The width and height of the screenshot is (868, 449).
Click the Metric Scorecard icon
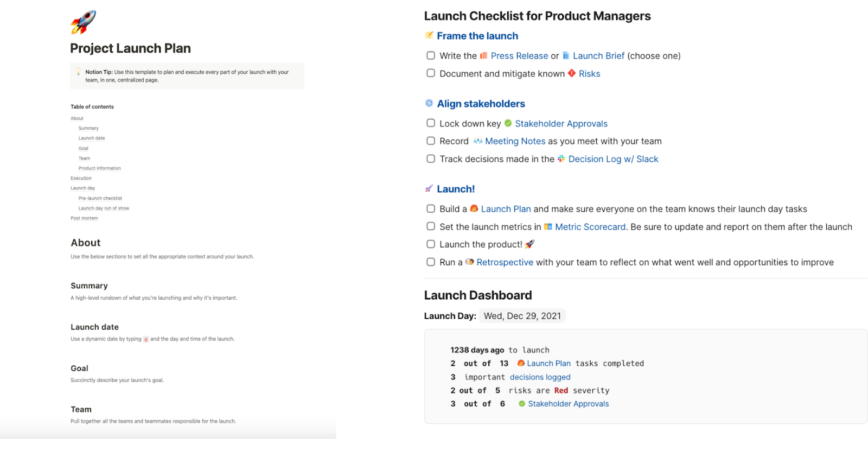click(548, 226)
